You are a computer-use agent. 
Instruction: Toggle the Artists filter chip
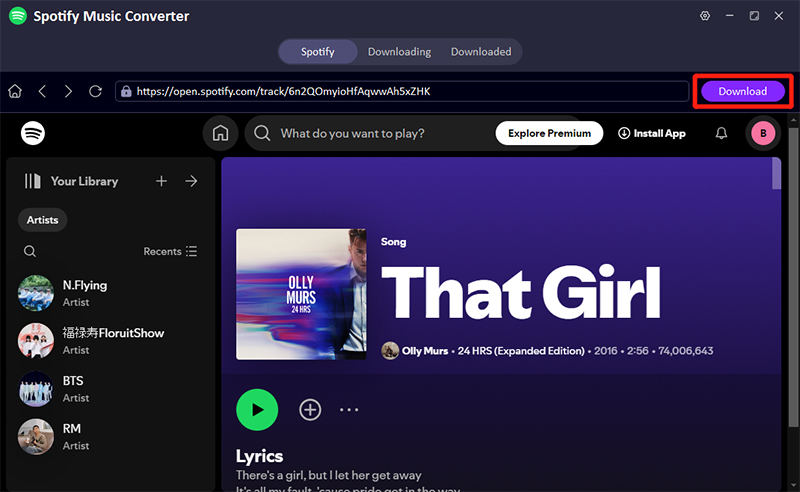click(43, 219)
